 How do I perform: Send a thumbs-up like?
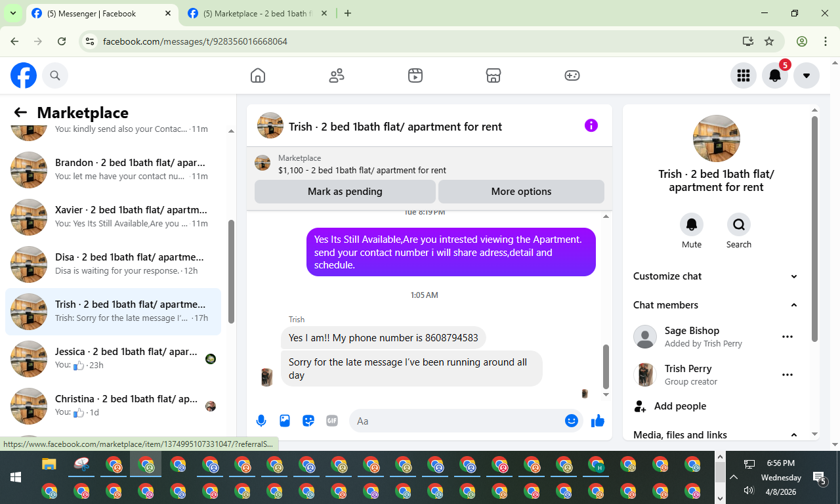[x=597, y=421]
